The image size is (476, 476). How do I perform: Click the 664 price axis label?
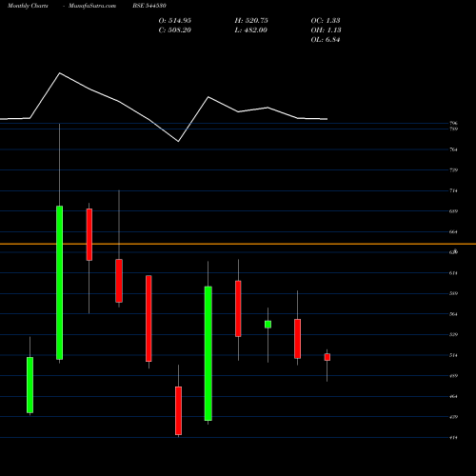click(x=453, y=231)
